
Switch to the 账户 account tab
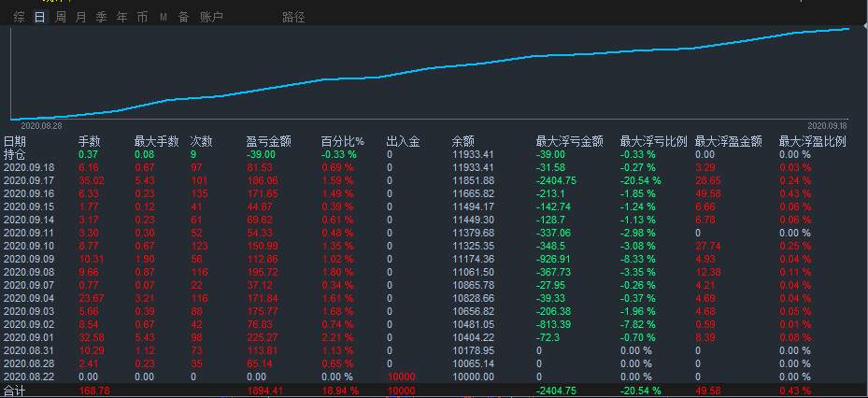[211, 17]
